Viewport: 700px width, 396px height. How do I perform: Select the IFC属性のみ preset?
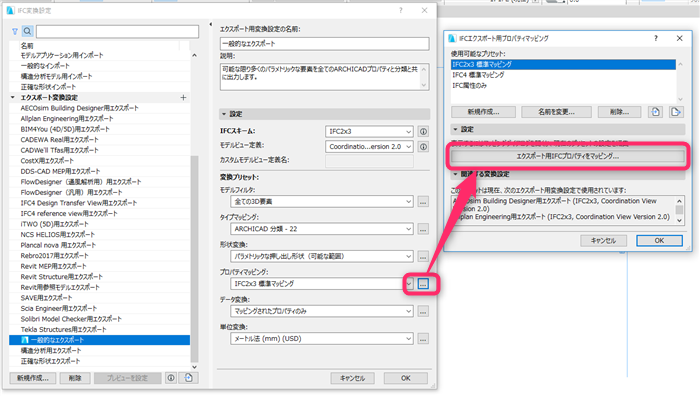563,85
